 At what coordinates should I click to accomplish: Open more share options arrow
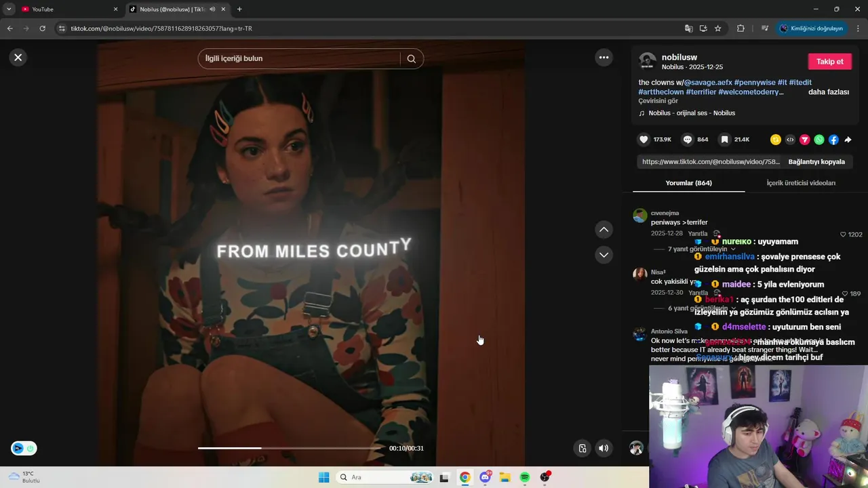[x=848, y=140]
